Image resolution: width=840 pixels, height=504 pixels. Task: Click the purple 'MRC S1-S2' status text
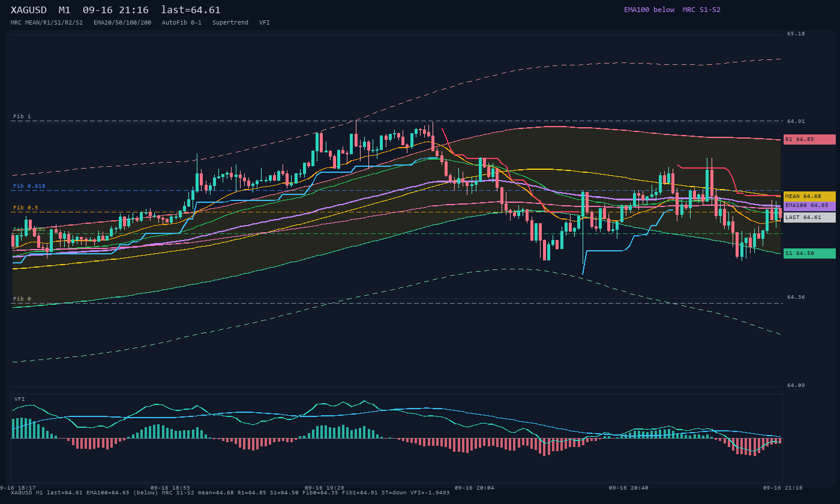click(x=701, y=10)
